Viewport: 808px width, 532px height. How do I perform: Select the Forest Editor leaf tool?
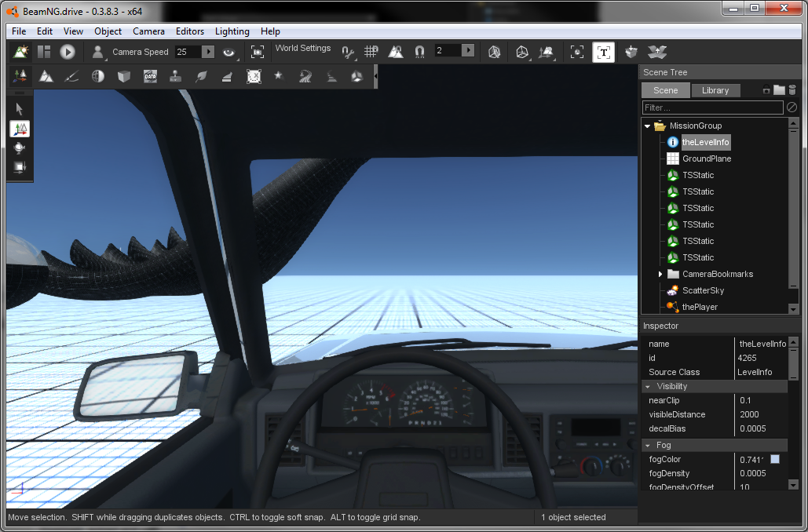pyautogui.click(x=202, y=77)
